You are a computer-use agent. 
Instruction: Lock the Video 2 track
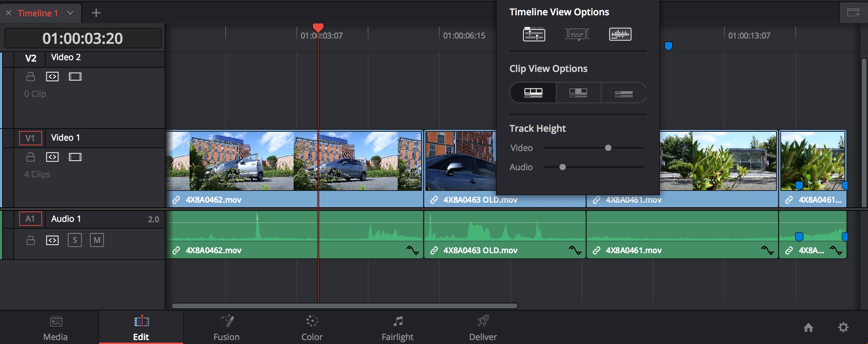point(31,77)
